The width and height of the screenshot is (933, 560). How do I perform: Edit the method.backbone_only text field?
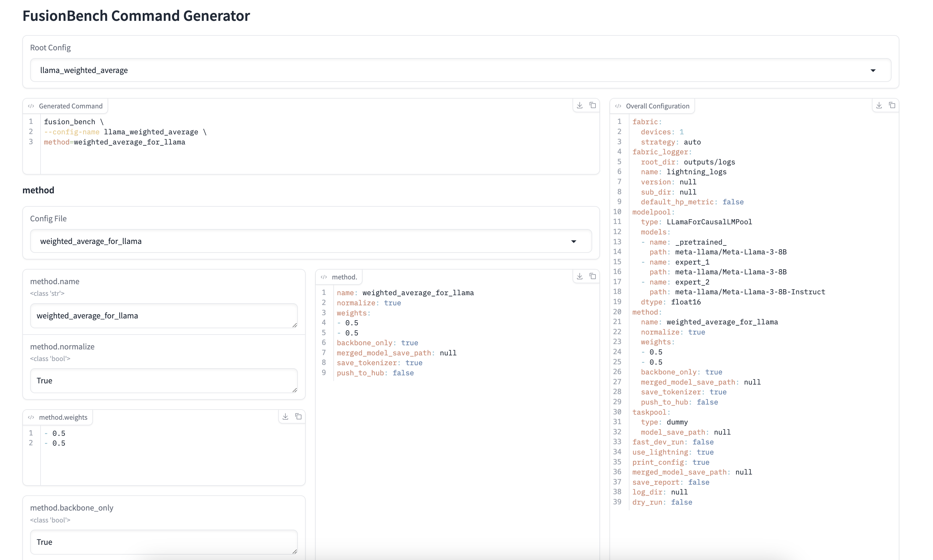[x=164, y=542]
